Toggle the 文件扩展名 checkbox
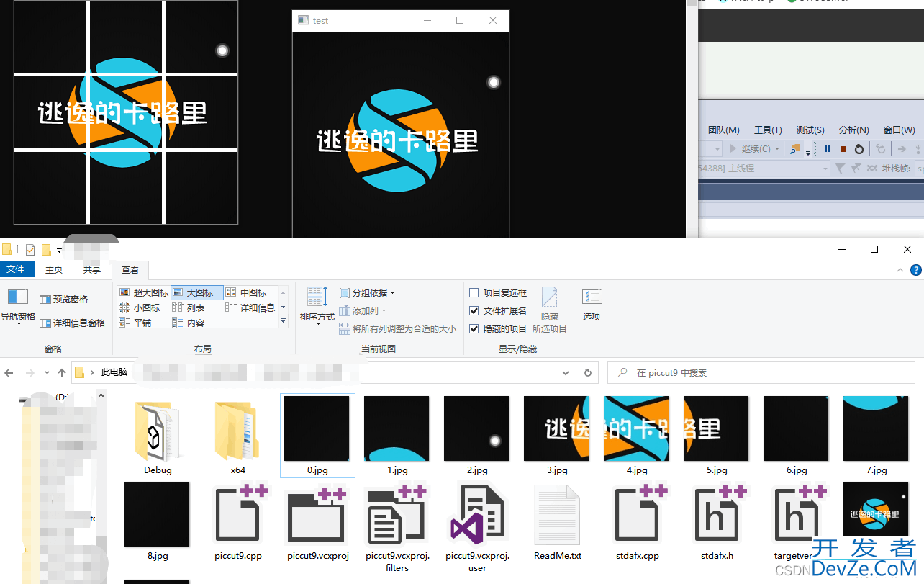 point(474,310)
